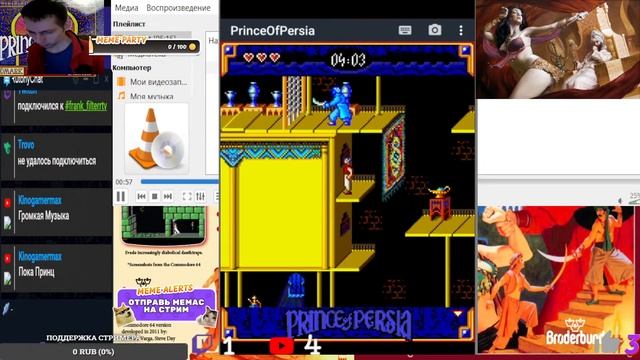Click the dancer artwork image top right
This screenshot has height=360, width=640.
pyautogui.click(x=558, y=49)
